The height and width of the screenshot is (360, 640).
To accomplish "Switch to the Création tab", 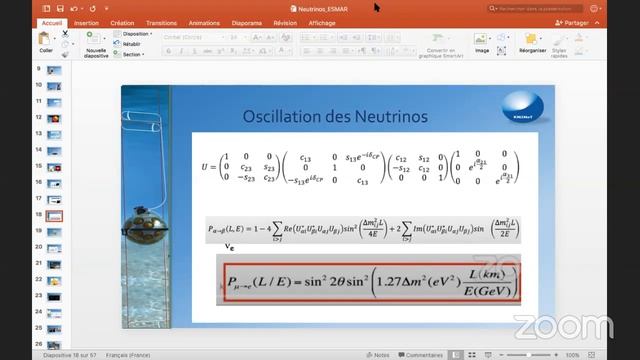I will coord(122,23).
